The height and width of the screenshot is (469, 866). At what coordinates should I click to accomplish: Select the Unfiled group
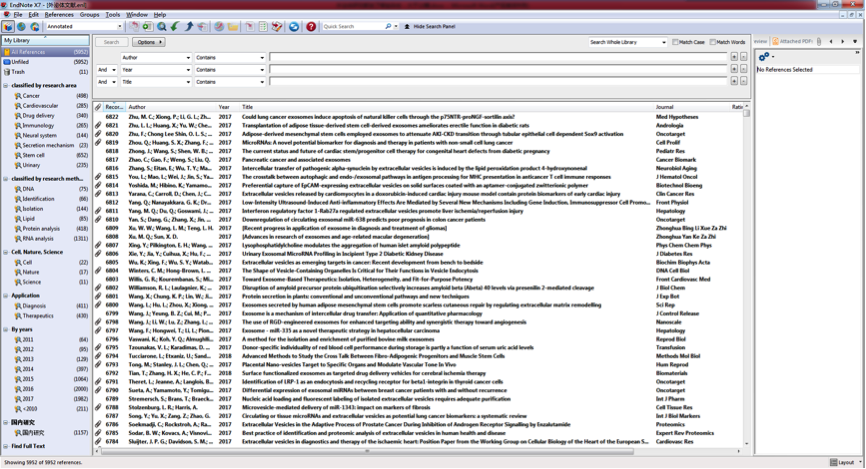click(45, 62)
